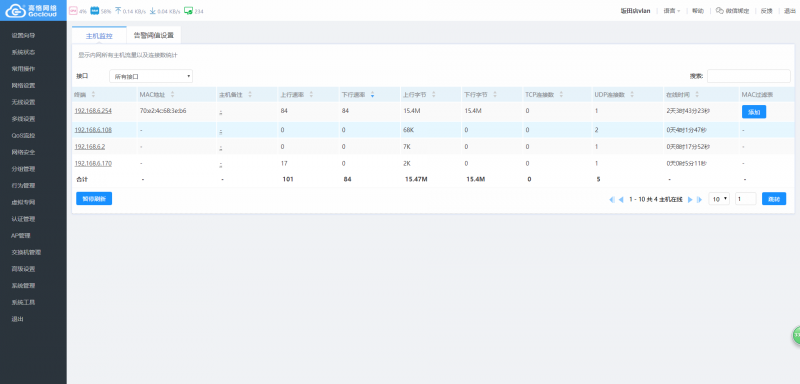Viewport: 800px width, 384px height.
Task: Expand the 语言 language menu
Action: click(672, 11)
